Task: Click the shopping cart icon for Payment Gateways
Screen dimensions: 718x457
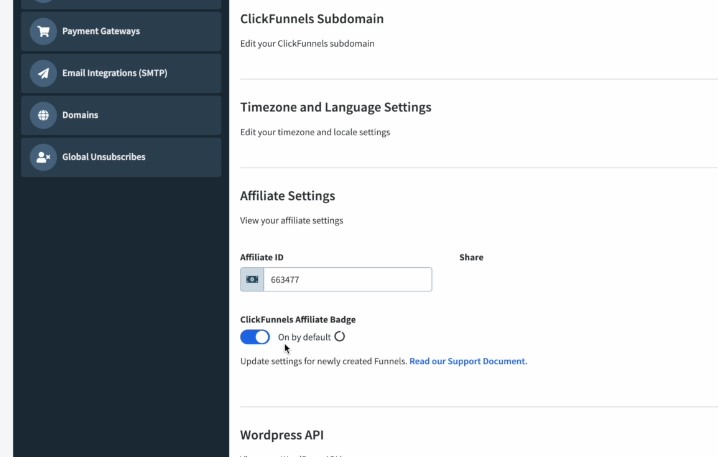Action: click(44, 31)
